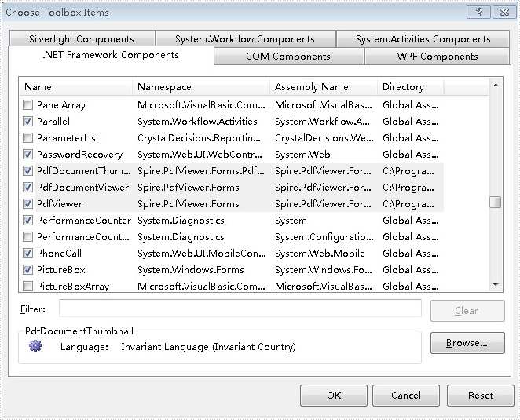
Task: Uncheck the PdfViewer checkbox
Action: pos(27,204)
